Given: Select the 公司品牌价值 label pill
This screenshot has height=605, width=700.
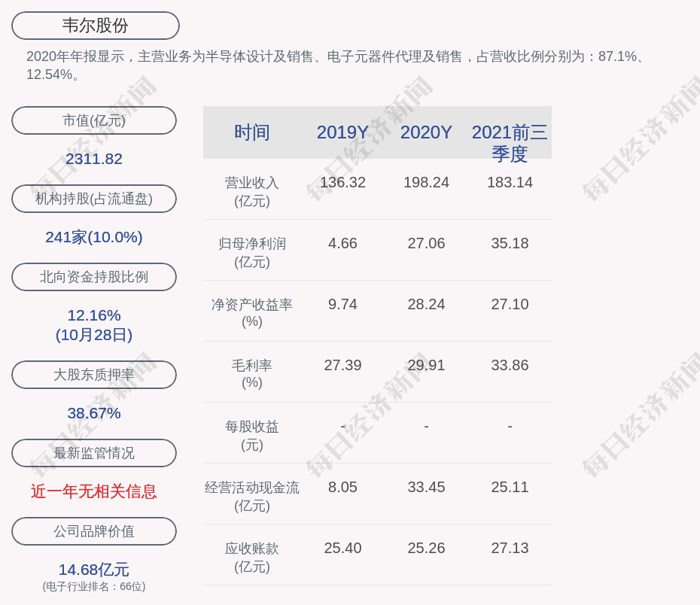Looking at the screenshot, I should (x=94, y=531).
